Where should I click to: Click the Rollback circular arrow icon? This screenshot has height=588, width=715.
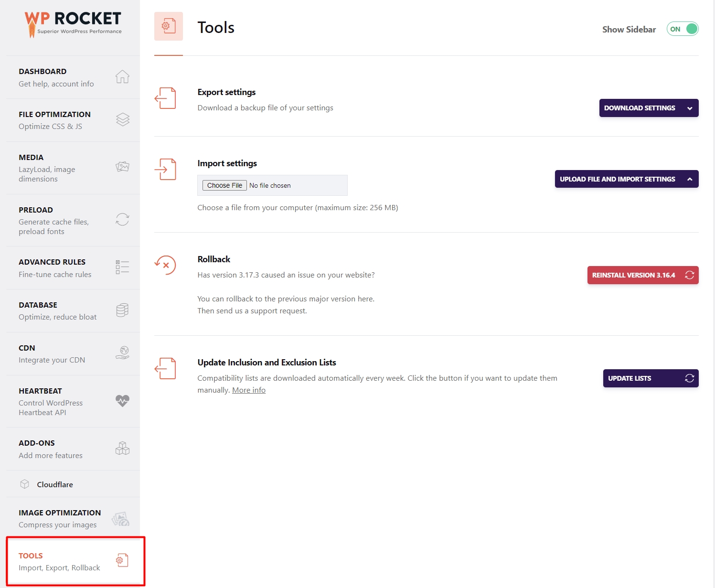pyautogui.click(x=165, y=265)
